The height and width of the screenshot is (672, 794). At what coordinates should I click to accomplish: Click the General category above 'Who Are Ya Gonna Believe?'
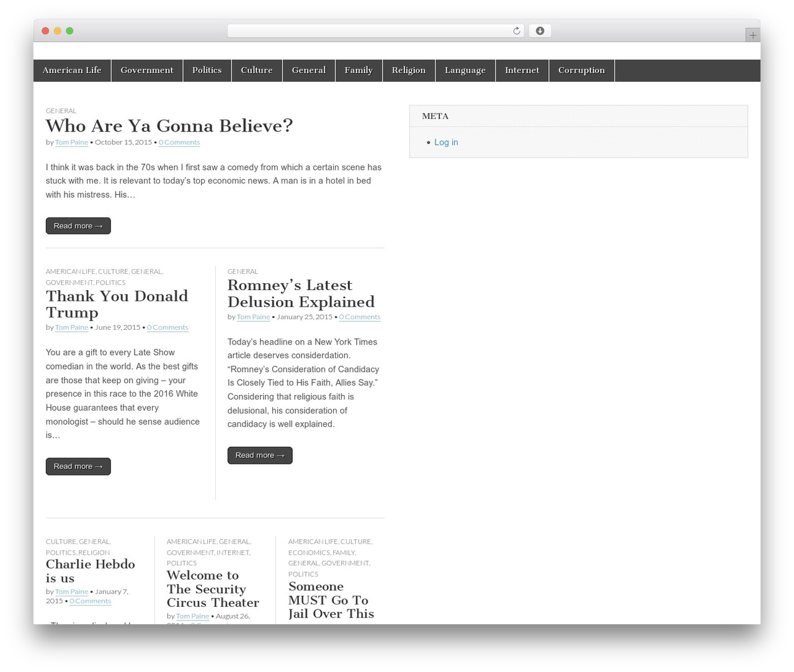point(61,111)
